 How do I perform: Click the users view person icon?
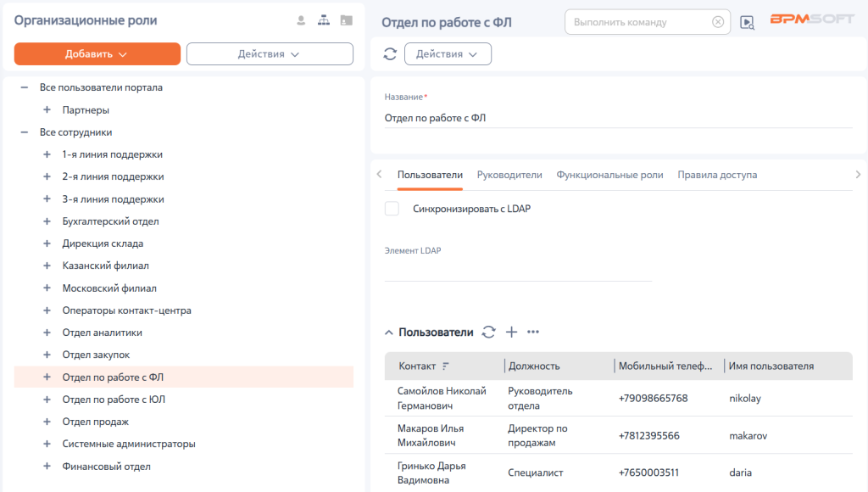coord(301,20)
